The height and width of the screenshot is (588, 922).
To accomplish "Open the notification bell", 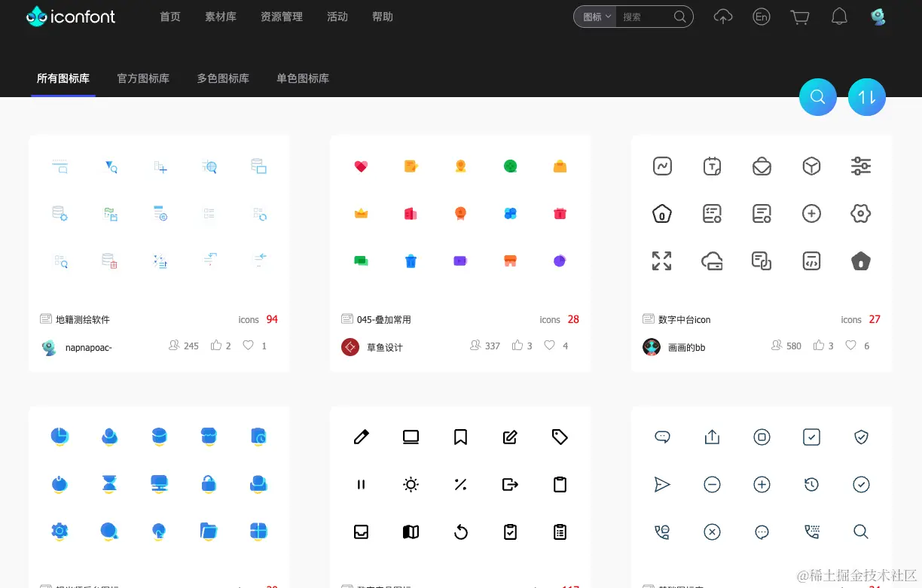I will [839, 17].
